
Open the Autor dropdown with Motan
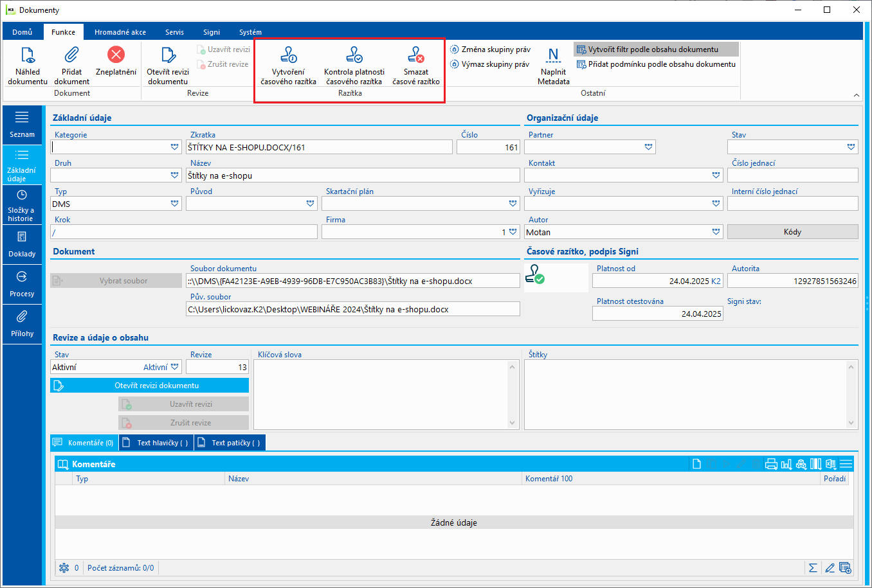[716, 232]
